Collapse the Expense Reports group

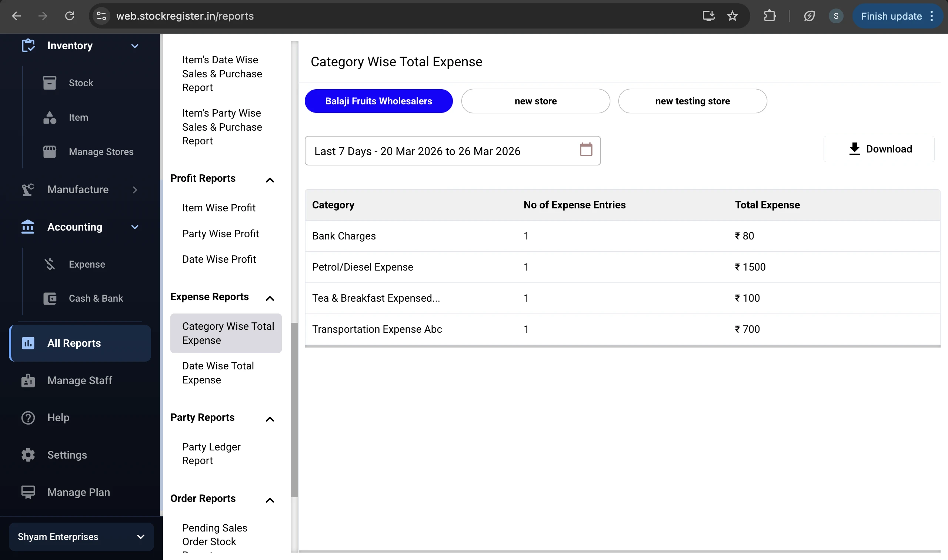click(x=270, y=298)
